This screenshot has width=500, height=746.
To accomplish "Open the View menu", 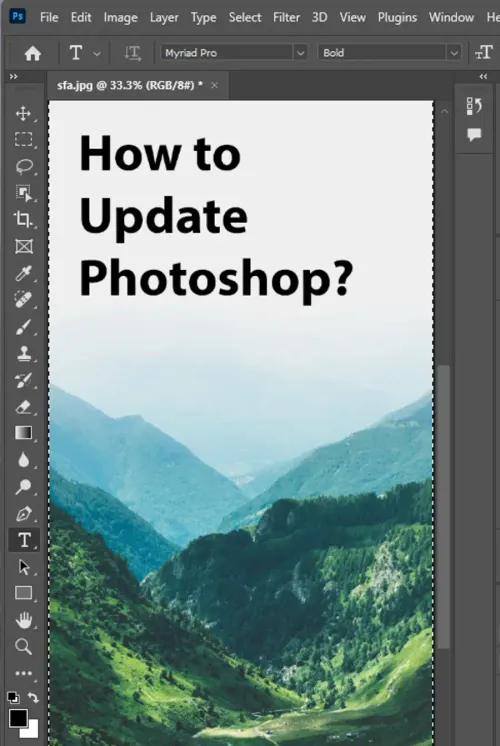I will (x=353, y=18).
